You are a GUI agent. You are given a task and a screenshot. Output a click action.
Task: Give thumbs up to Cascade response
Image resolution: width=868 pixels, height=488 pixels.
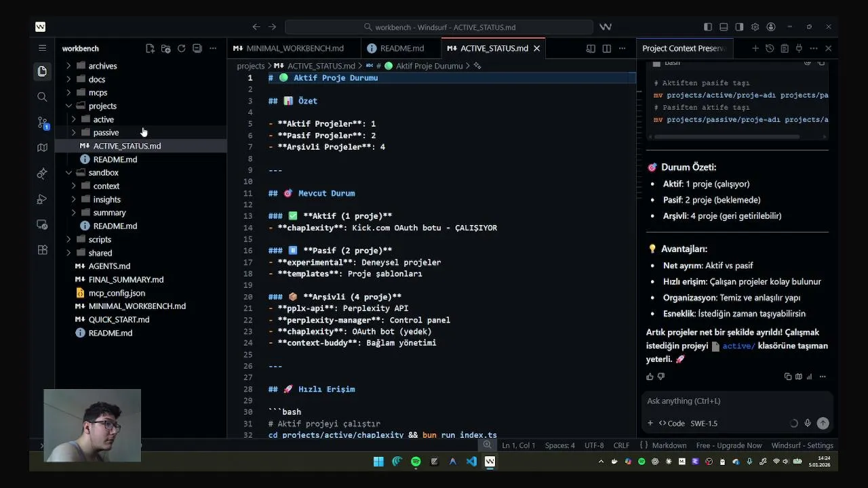pyautogui.click(x=650, y=377)
